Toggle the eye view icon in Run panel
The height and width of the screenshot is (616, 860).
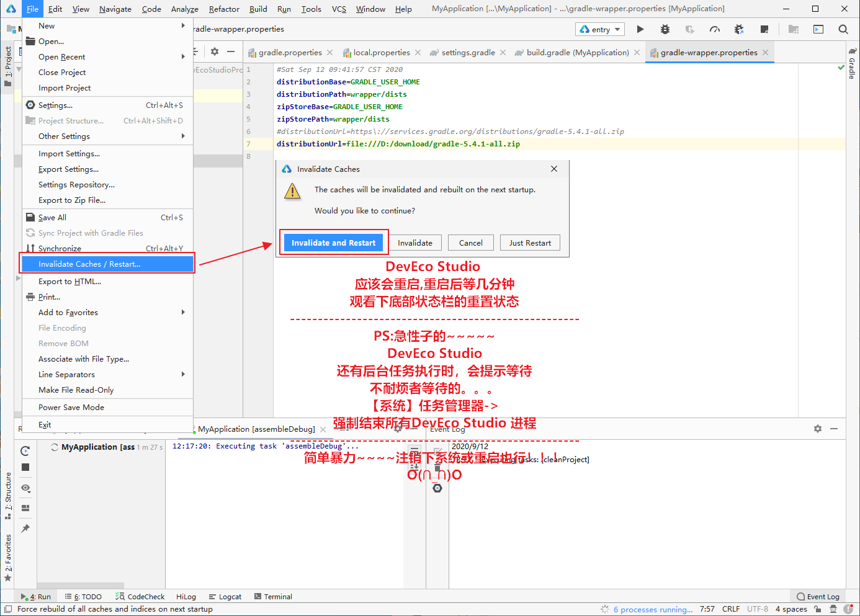tap(25, 488)
